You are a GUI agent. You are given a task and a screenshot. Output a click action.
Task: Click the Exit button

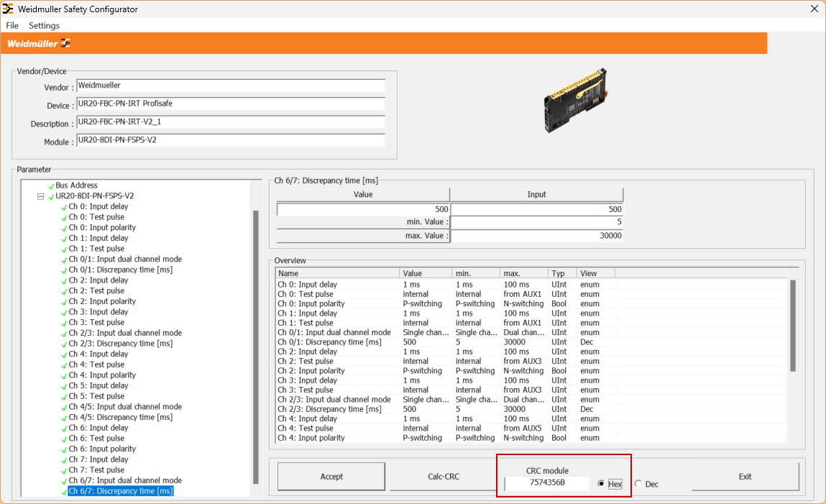(745, 477)
